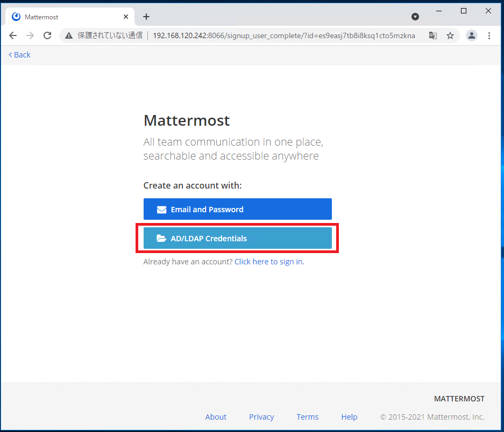Open the Chrome three-dot menu

coord(489,35)
